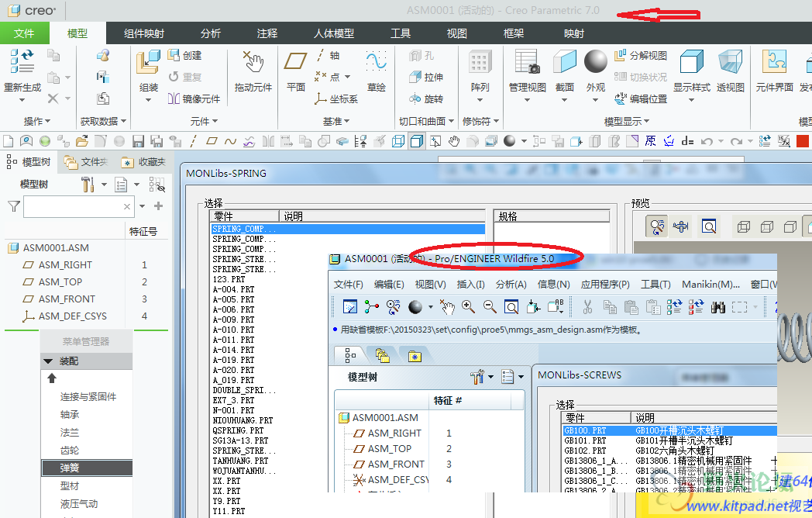Image resolution: width=812 pixels, height=518 pixels.
Task: Select 连接与紧固件 in the menu manager
Action: point(88,397)
